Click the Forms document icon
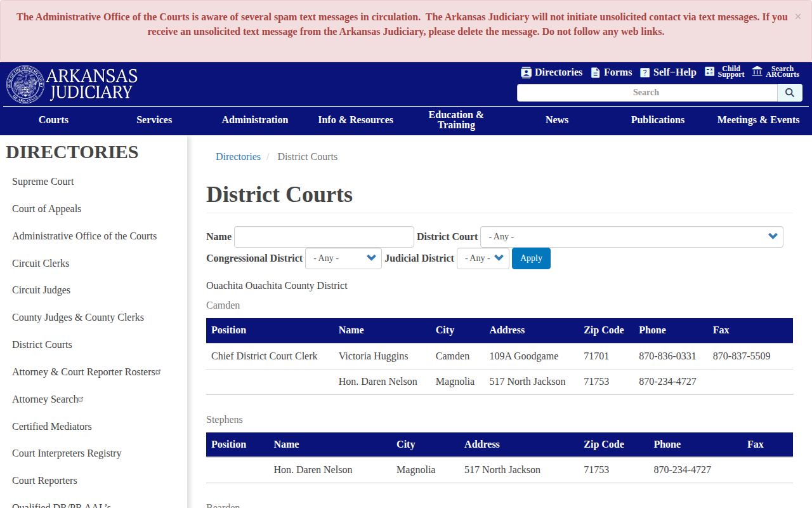Screen dimensions: 812x508 595,72
